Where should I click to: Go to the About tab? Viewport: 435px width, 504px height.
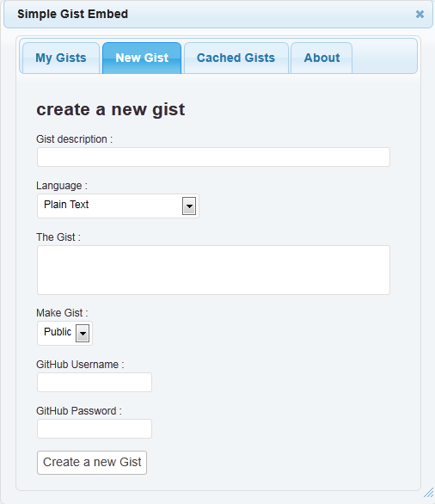322,58
